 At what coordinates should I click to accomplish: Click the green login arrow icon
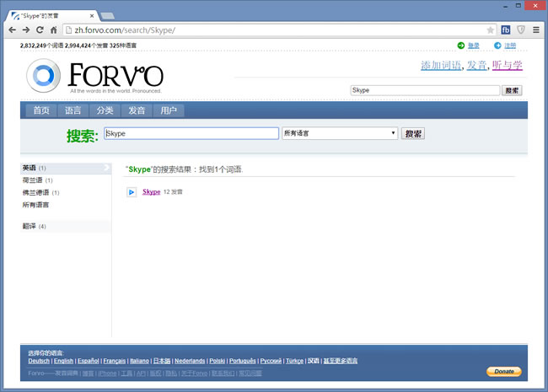461,46
